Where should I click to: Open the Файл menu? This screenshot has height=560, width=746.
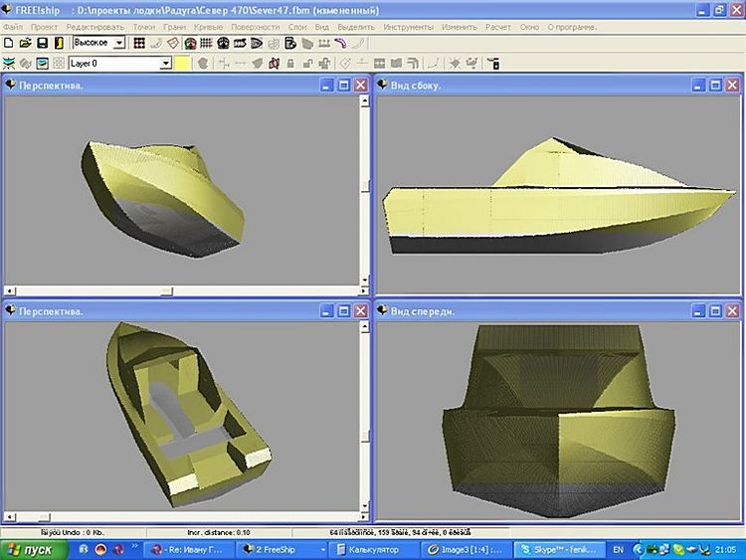12,27
